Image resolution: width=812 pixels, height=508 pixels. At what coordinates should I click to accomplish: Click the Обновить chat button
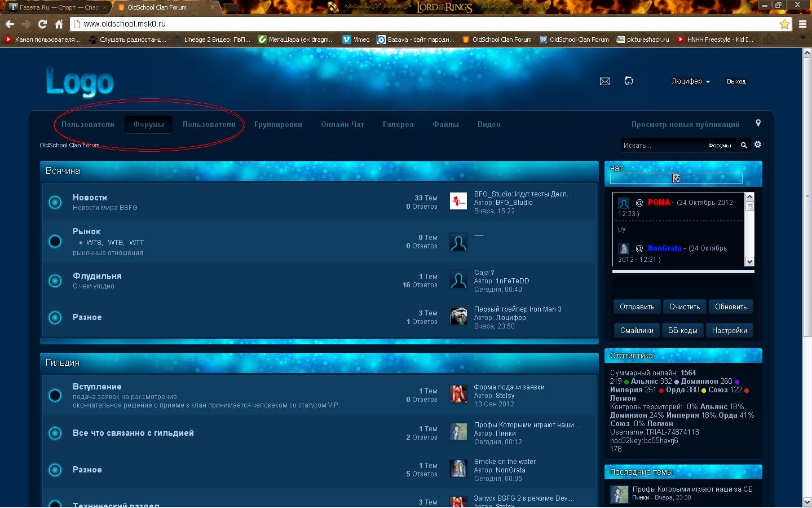731,307
